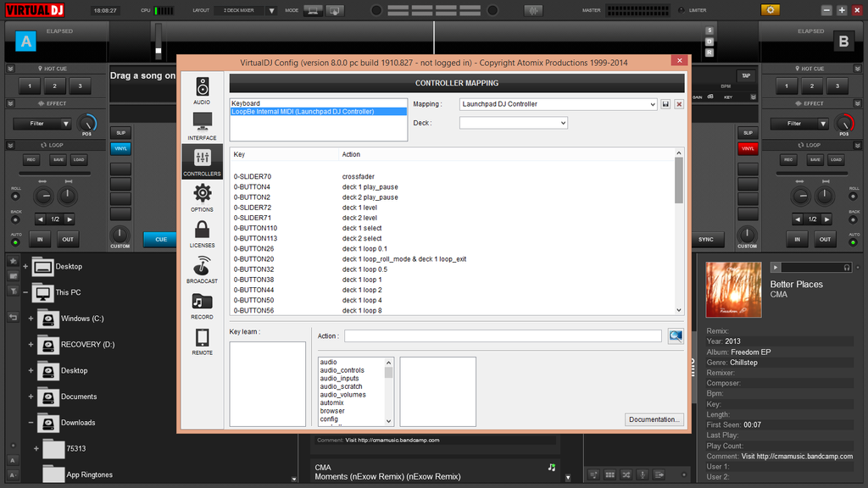Click the deck A badge
This screenshot has height=488, width=868.
[25, 42]
